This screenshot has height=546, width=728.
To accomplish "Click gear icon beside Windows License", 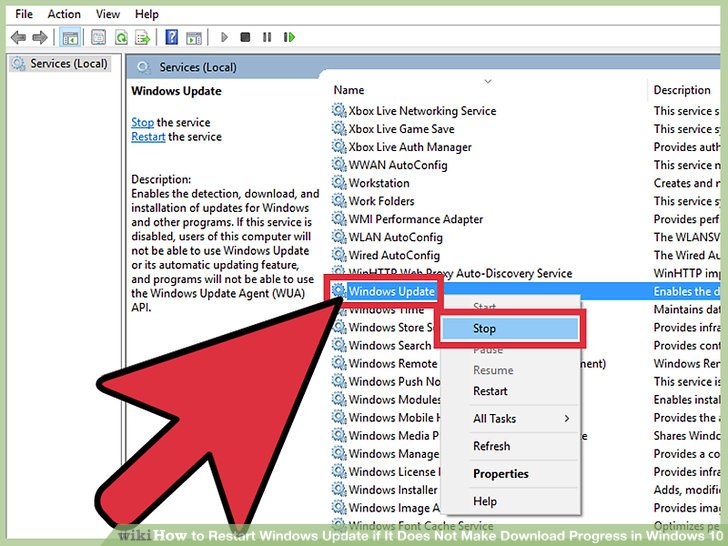I will pyautogui.click(x=339, y=471).
